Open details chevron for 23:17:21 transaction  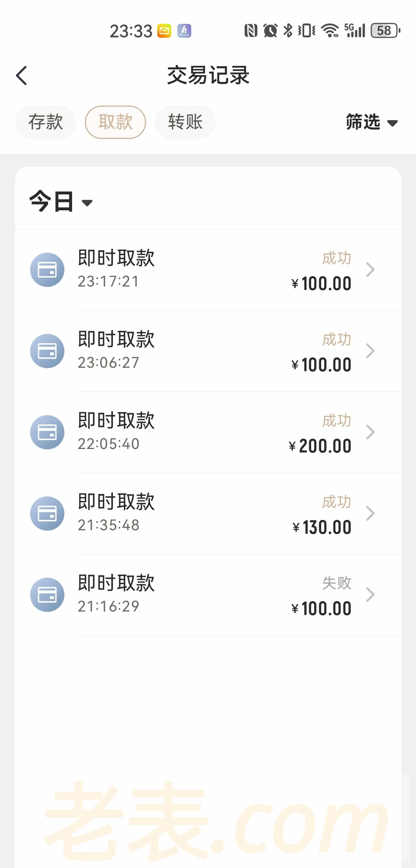tap(370, 270)
